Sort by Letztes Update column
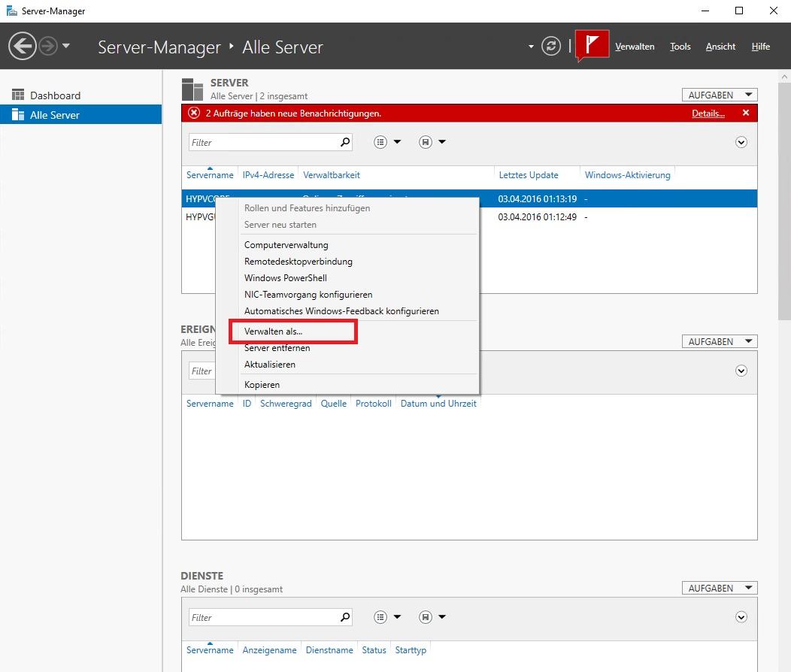 coord(528,175)
